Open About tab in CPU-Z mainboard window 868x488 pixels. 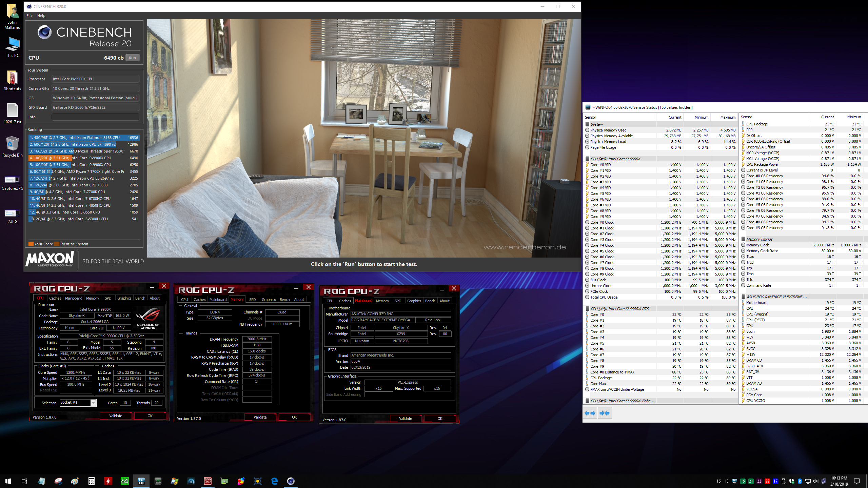click(444, 301)
